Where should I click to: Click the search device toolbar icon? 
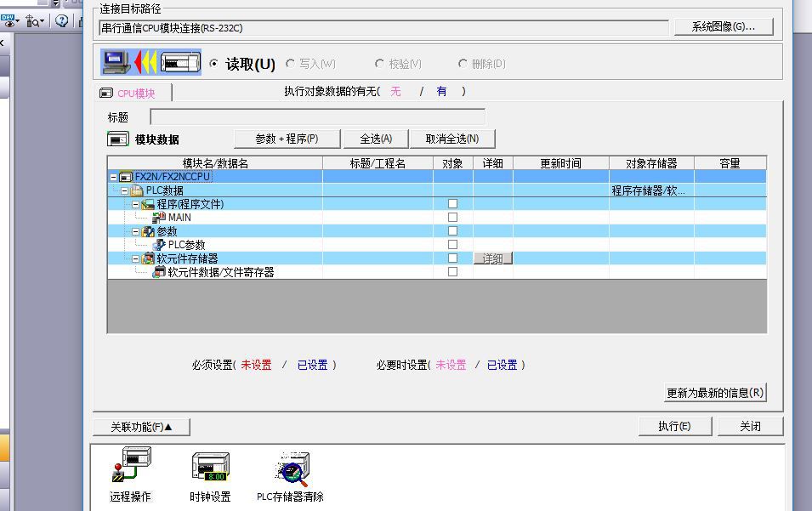(x=32, y=21)
